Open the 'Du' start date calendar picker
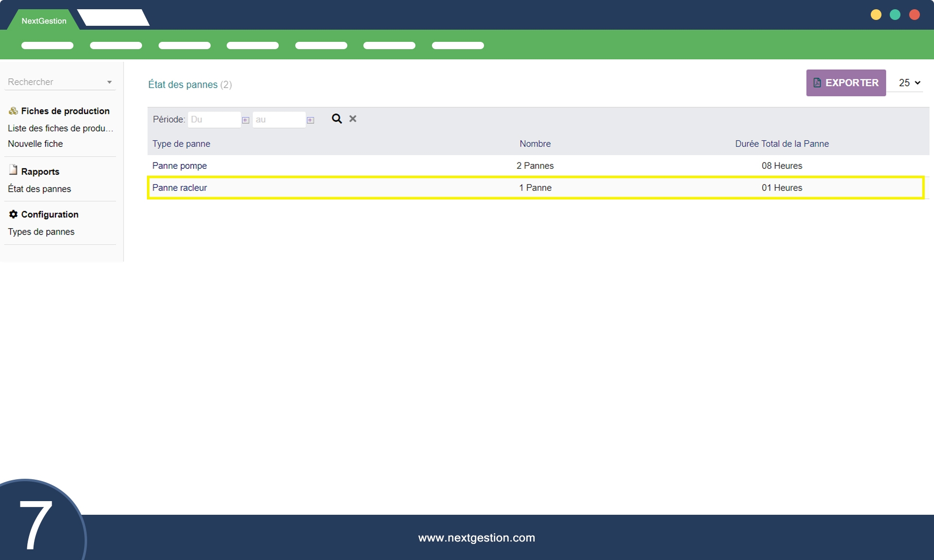934x560 pixels. pyautogui.click(x=246, y=120)
